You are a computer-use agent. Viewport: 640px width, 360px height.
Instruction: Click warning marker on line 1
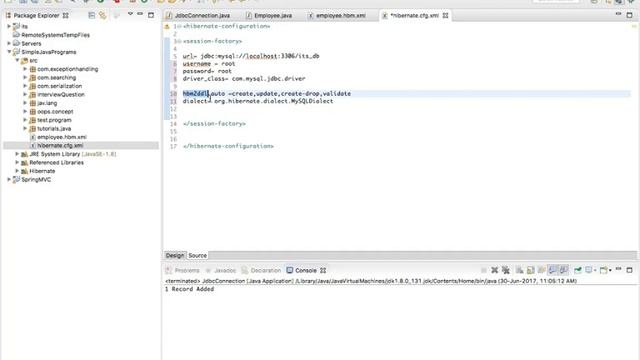167,27
